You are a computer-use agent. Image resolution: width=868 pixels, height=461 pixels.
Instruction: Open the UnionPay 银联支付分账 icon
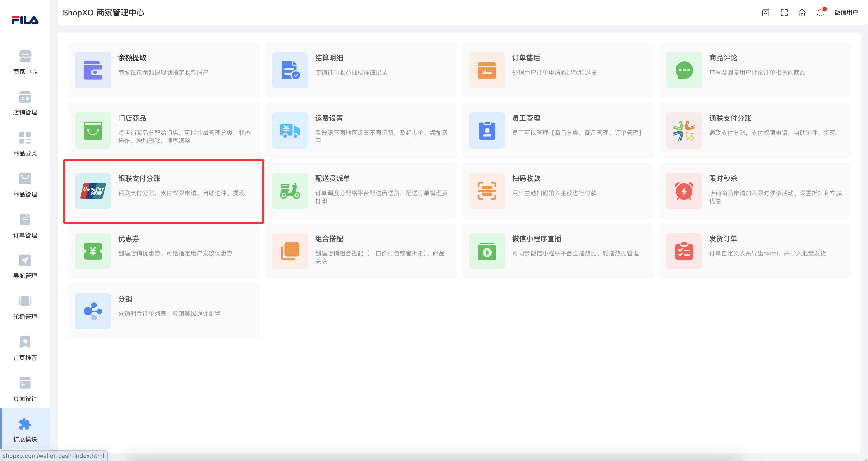tap(93, 191)
